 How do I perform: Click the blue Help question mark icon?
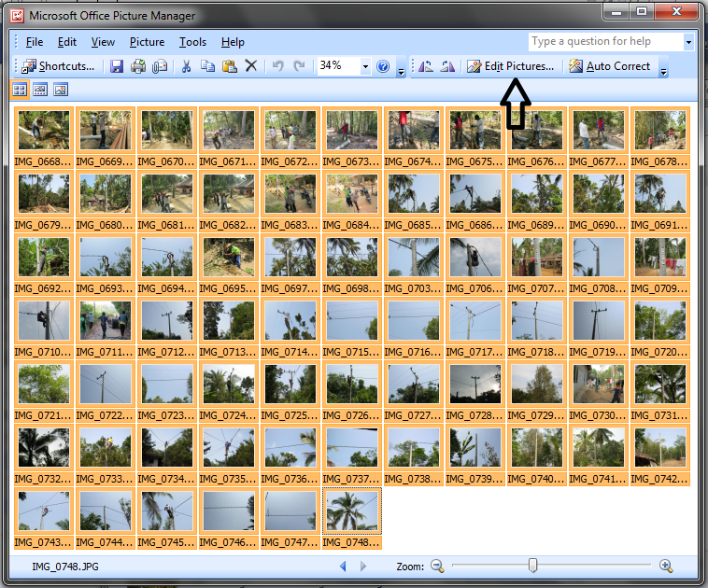tap(383, 66)
